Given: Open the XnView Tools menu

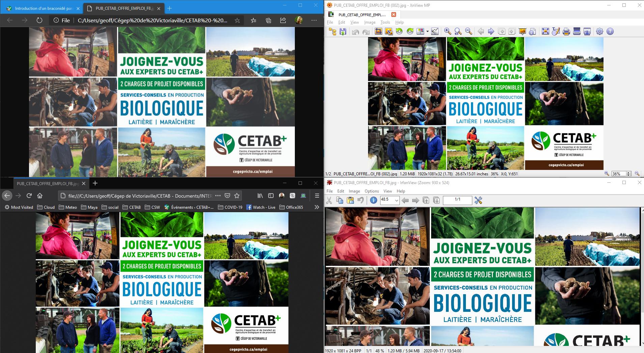Looking at the screenshot, I should (385, 22).
